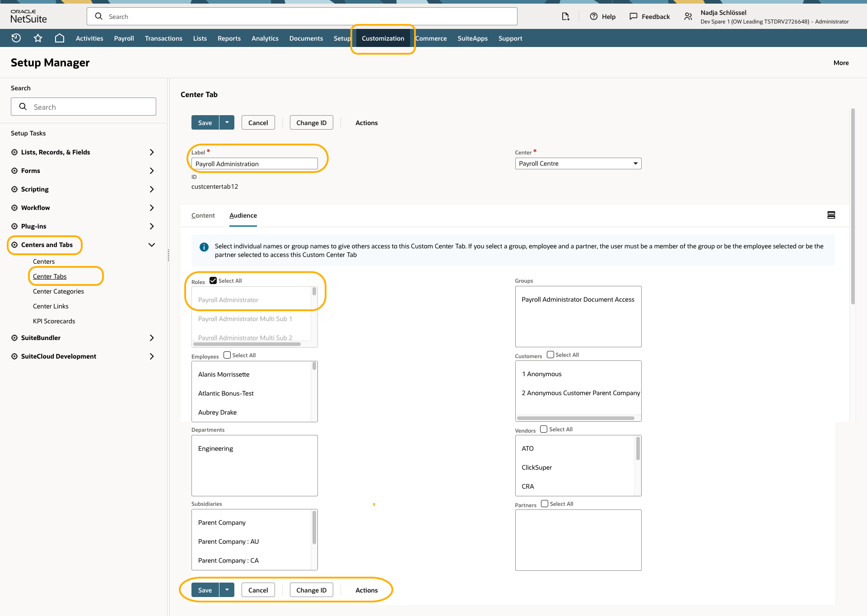The width and height of the screenshot is (867, 616).
Task: Go to the Home icon
Action: coord(60,38)
